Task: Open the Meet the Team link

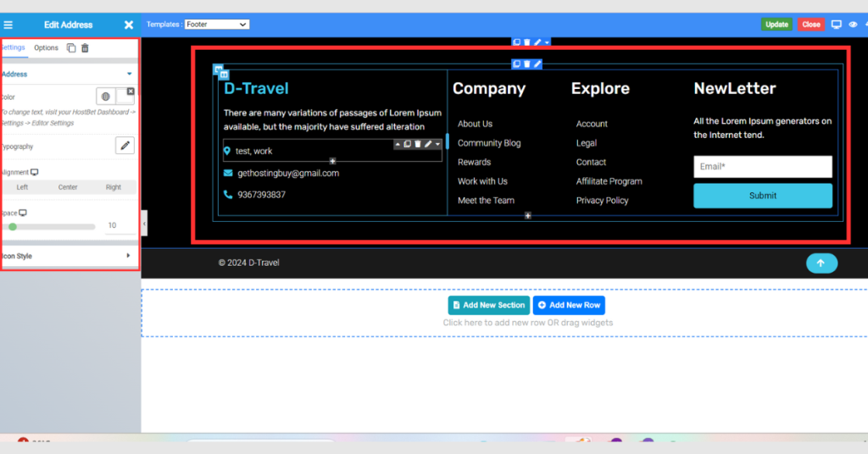Action: coord(486,201)
